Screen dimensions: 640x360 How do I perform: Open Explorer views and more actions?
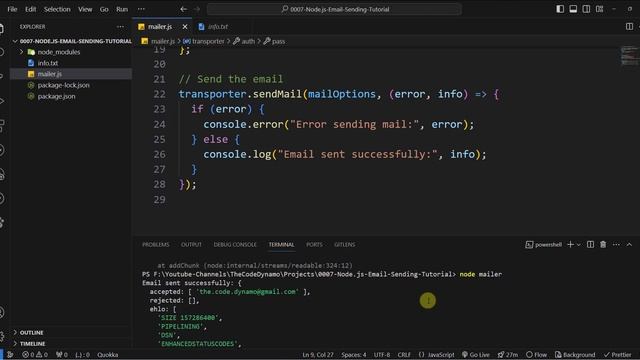click(120, 27)
